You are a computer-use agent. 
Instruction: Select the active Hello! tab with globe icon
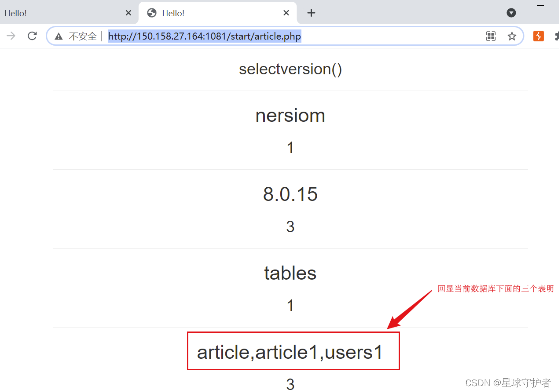pos(218,13)
